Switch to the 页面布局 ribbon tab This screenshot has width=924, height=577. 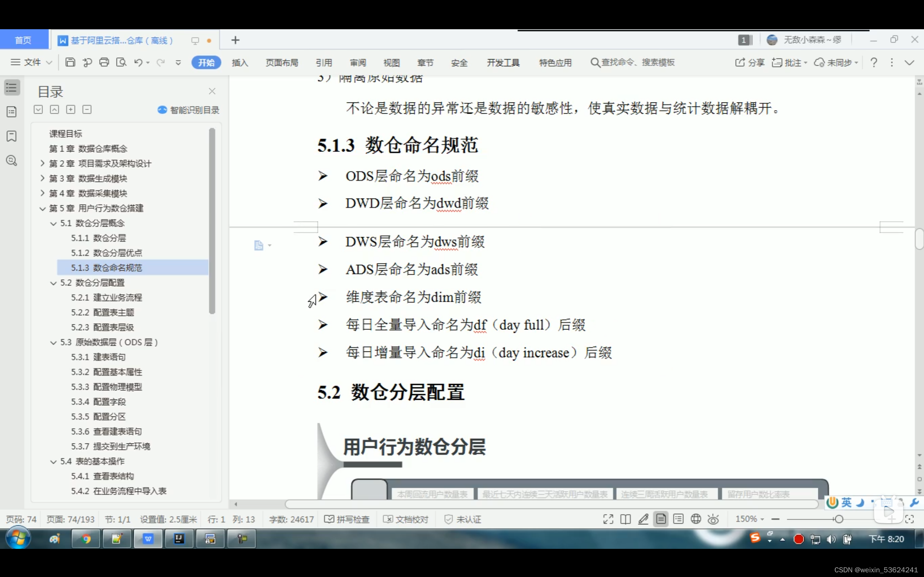point(282,62)
